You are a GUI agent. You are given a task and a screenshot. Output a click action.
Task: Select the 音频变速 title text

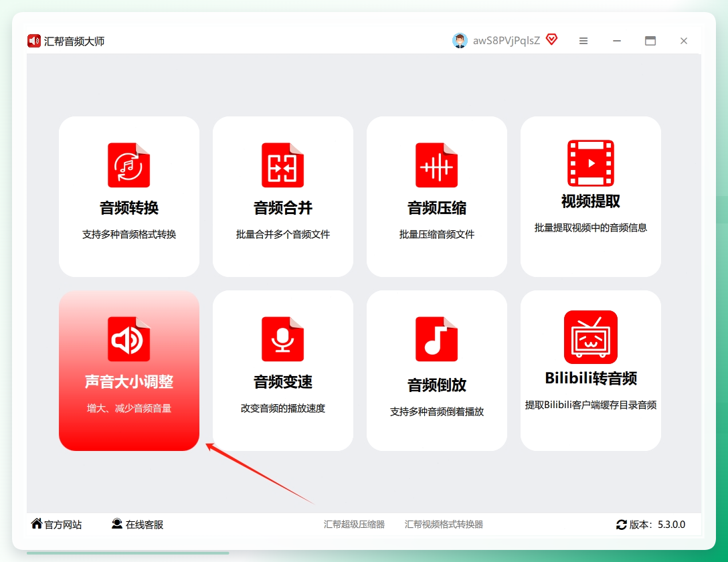pos(283,381)
